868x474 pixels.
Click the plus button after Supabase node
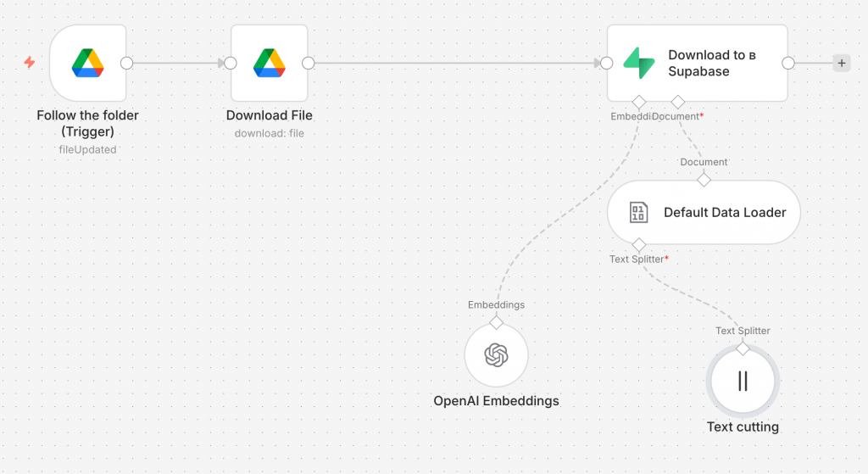[841, 63]
